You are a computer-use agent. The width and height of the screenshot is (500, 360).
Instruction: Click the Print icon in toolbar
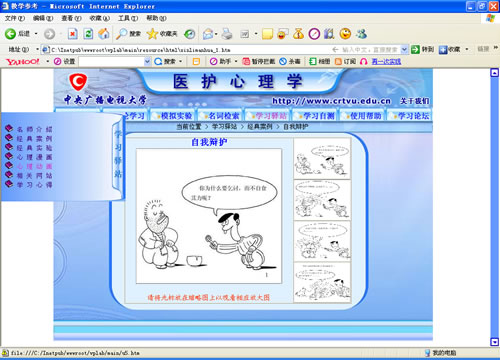[x=227, y=34]
